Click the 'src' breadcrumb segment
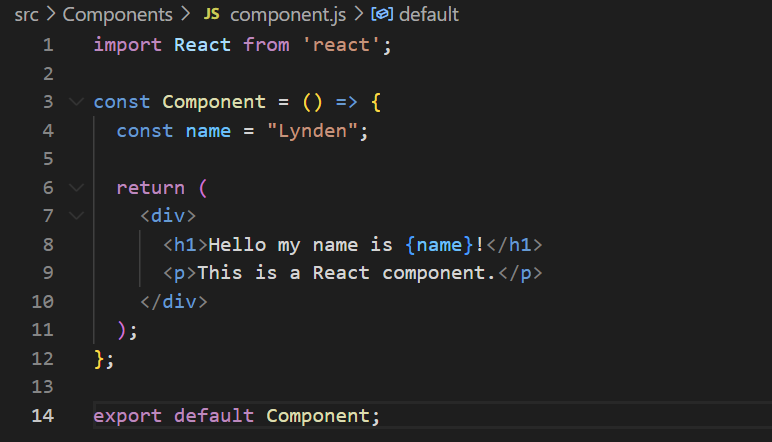772x442 pixels. click(26, 15)
